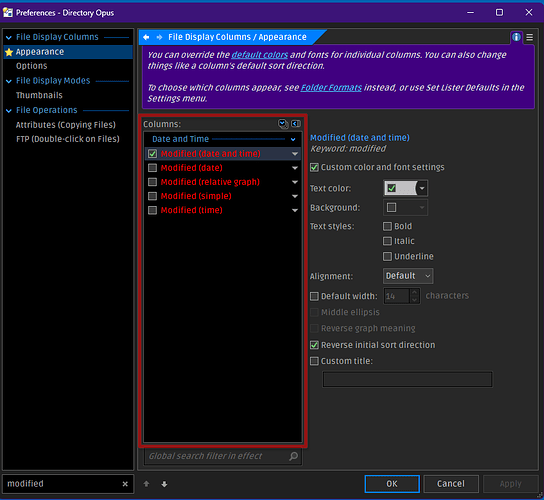Screen dimensions: 544x500
Task: Open the Alignment Default dropdown
Action: (x=408, y=276)
